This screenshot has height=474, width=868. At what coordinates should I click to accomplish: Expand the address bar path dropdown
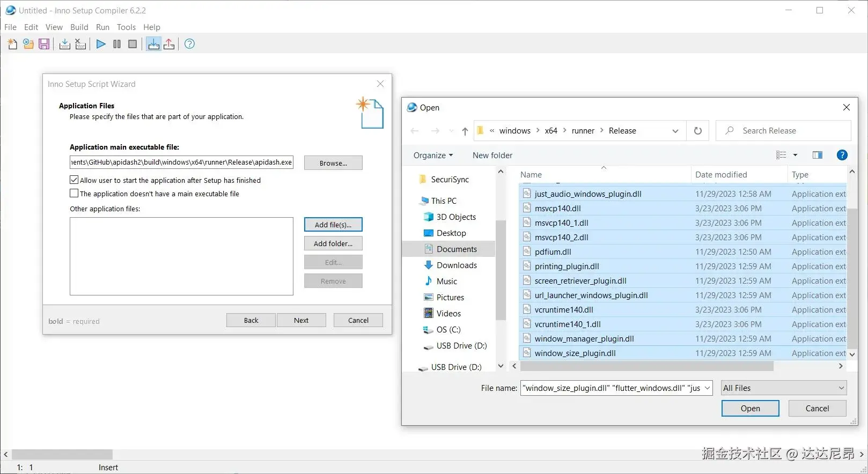[x=675, y=131]
